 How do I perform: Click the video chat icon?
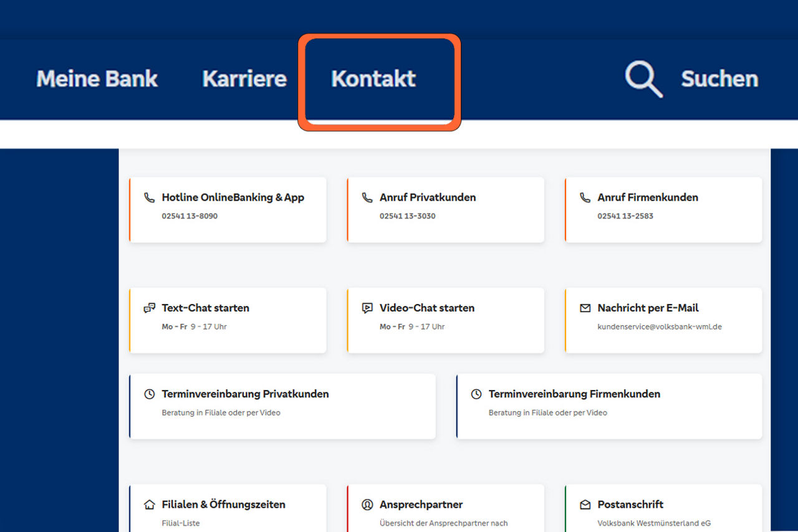pos(367,308)
